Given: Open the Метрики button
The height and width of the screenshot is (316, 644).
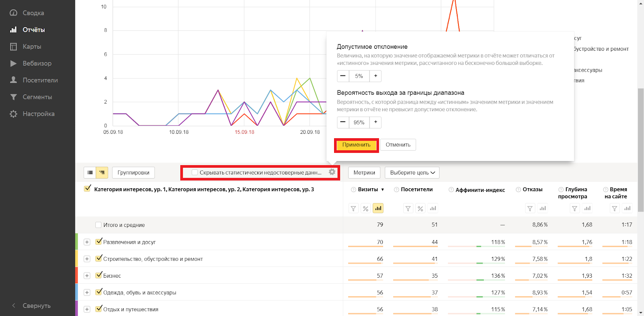Looking at the screenshot, I should 364,173.
